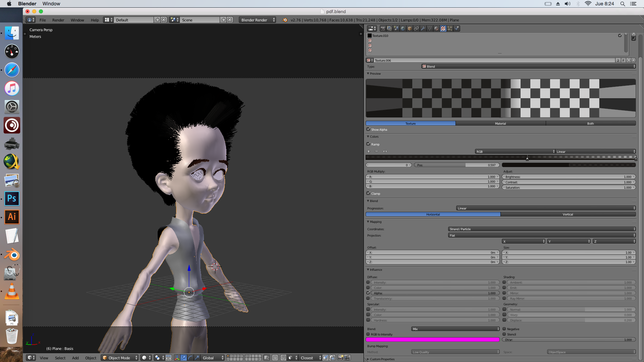Enable the Negative checkbox

click(504, 329)
